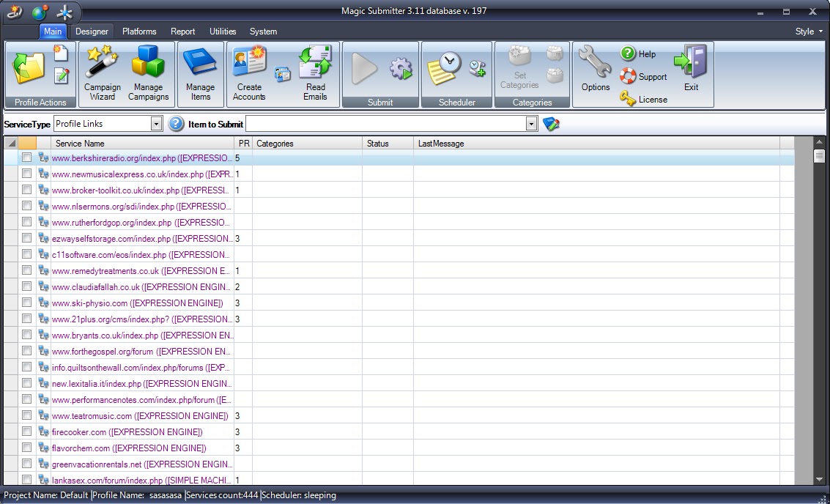
Task: Open the Style dropdown menu
Action: (x=809, y=31)
